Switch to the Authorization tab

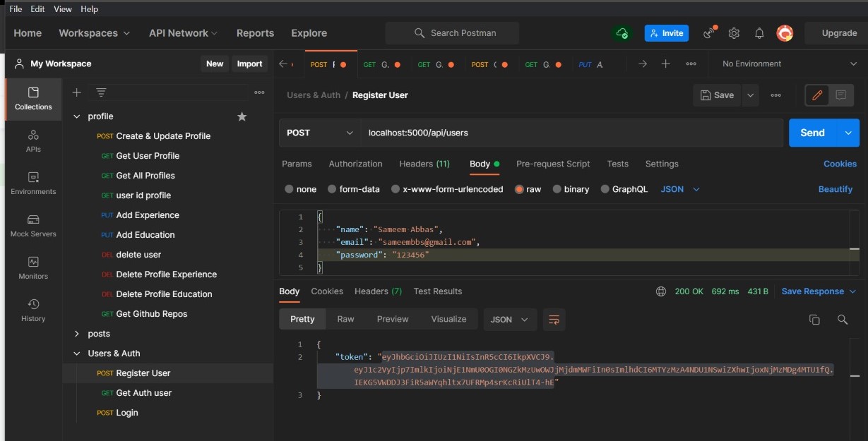click(x=355, y=164)
